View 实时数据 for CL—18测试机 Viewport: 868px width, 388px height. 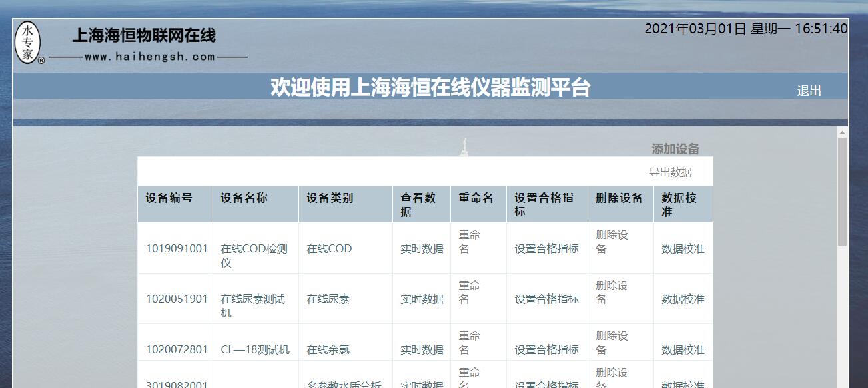pyautogui.click(x=422, y=350)
